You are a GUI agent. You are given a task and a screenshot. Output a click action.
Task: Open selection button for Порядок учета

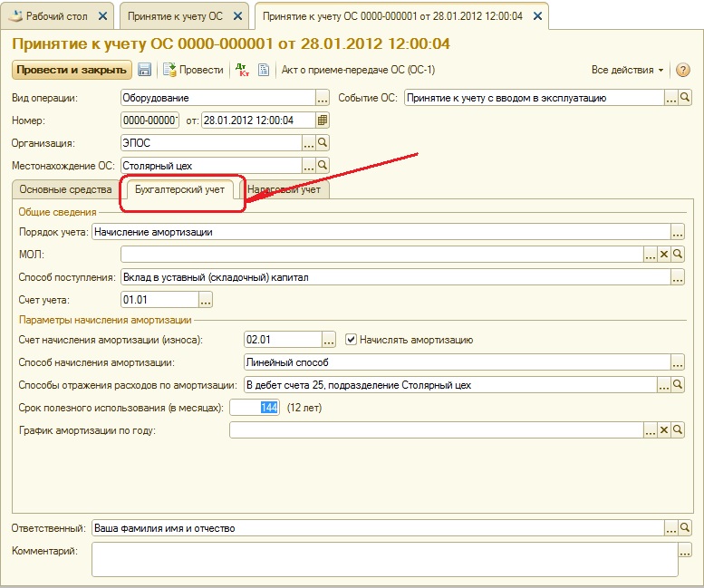678,232
